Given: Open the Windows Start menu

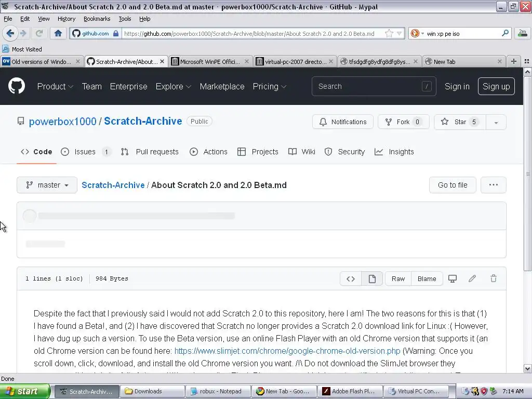Looking at the screenshot, I should [x=24, y=391].
